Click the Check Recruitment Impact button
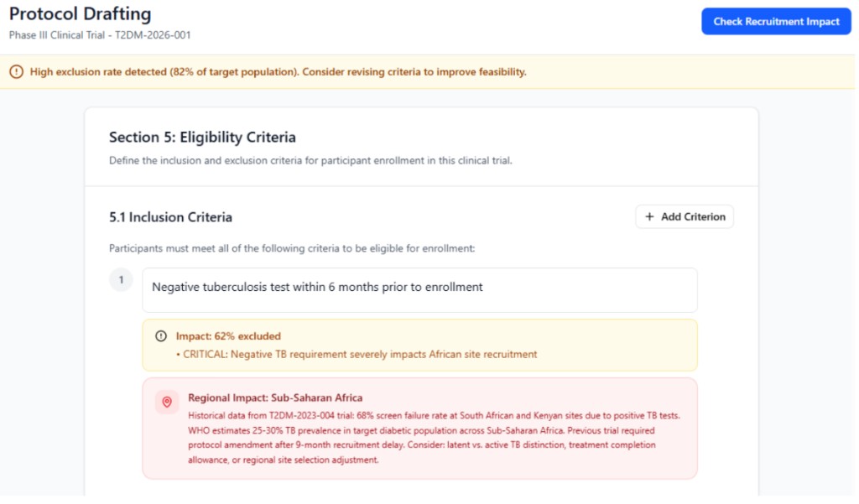 pyautogui.click(x=776, y=21)
